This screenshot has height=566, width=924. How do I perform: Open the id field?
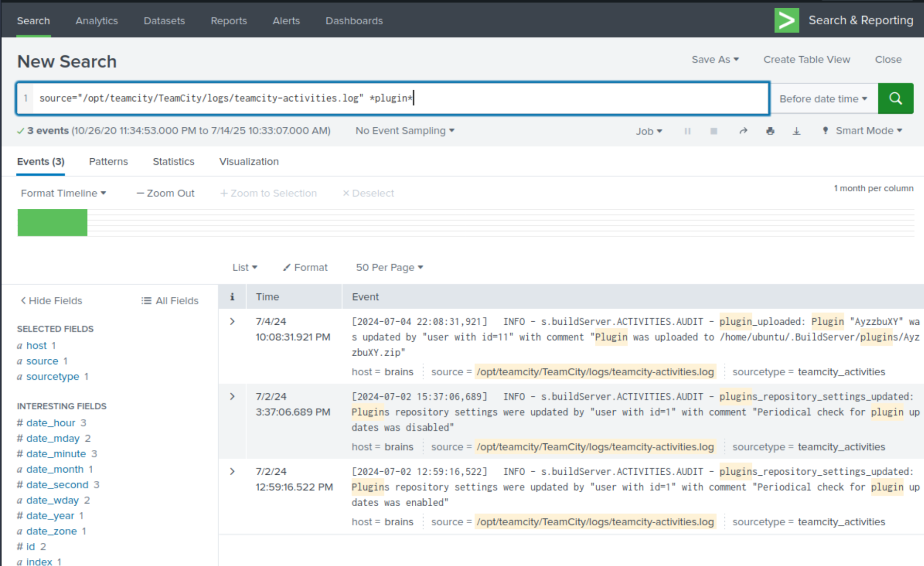[30, 547]
